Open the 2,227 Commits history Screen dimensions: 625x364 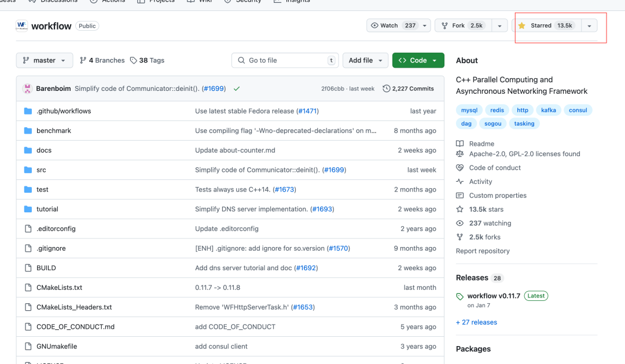(408, 89)
